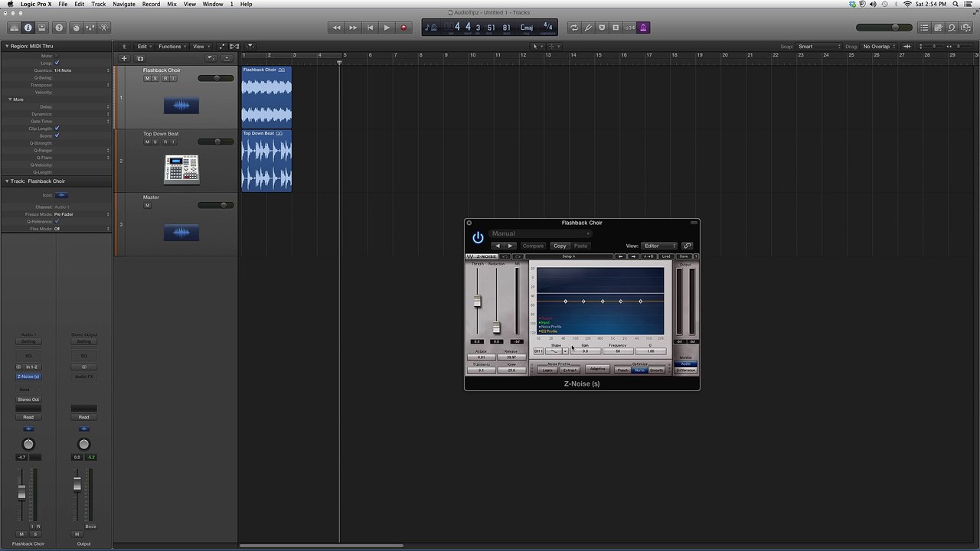Image resolution: width=980 pixels, height=551 pixels.
Task: Click Z-Noise Reduction slider handle
Action: 496,328
